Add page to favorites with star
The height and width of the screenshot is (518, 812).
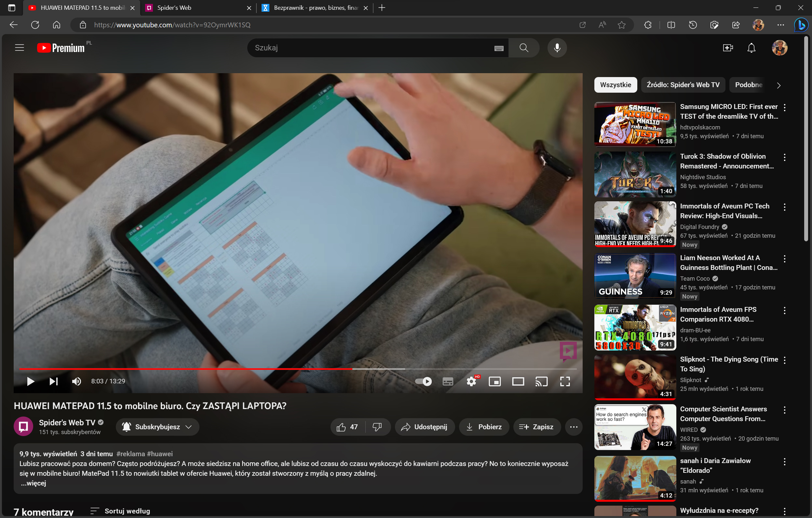pos(621,25)
